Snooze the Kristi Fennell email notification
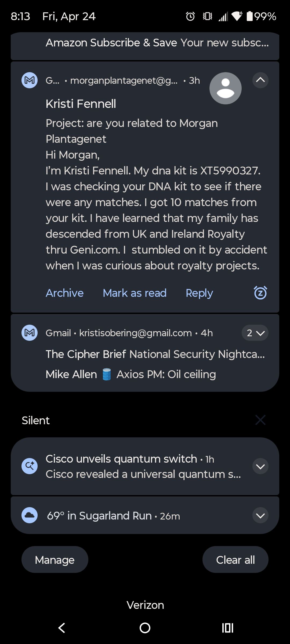The image size is (290, 644). (x=260, y=293)
